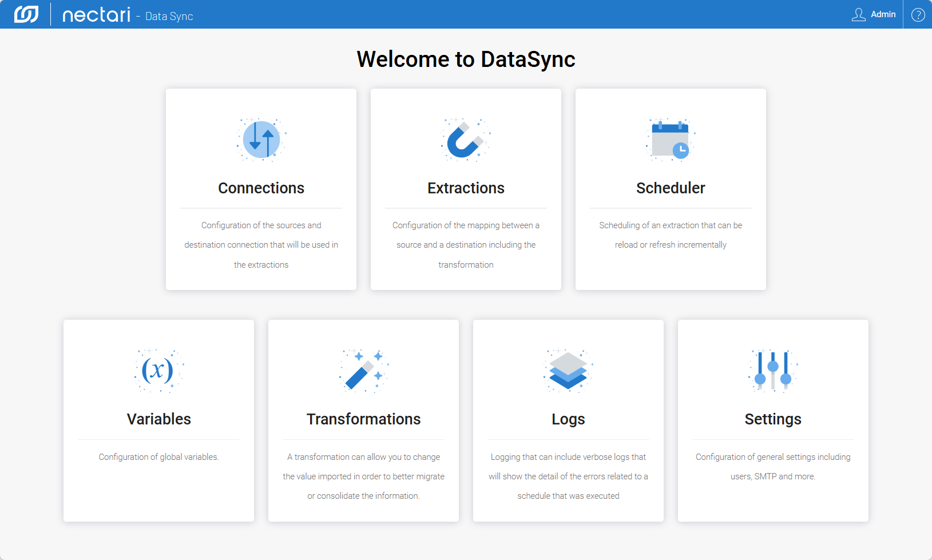This screenshot has height=560, width=932.
Task: Click the Settings card title
Action: point(773,419)
